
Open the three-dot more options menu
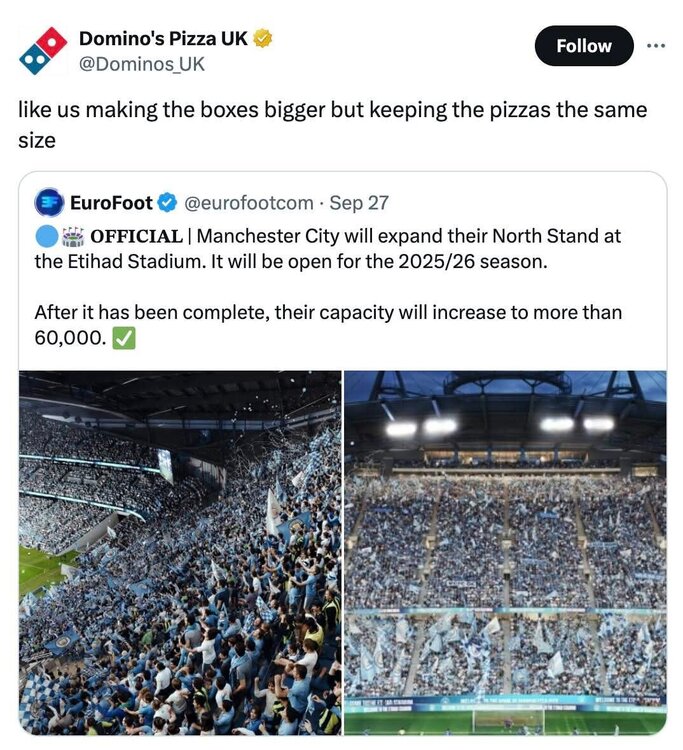656,46
